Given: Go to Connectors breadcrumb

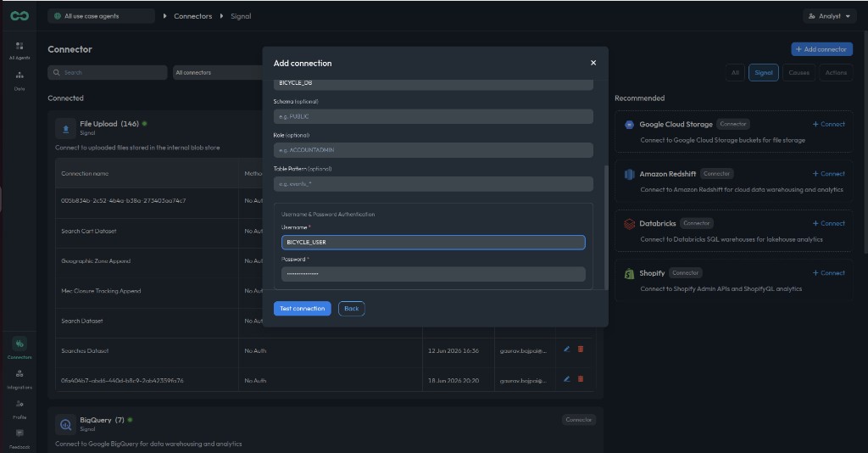Looking at the screenshot, I should [x=192, y=16].
